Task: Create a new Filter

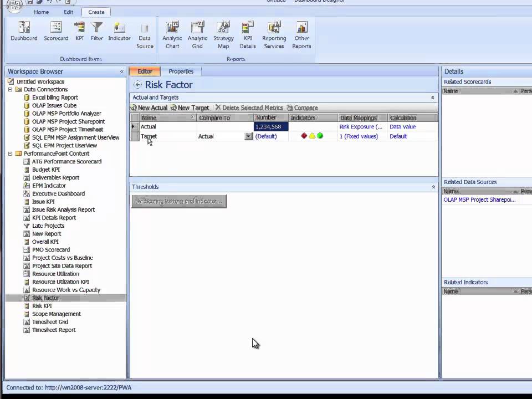Action: 96,31
